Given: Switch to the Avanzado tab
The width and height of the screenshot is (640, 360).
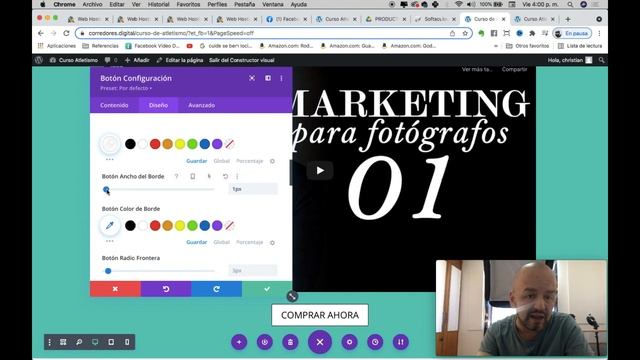Looking at the screenshot, I should pos(202,105).
